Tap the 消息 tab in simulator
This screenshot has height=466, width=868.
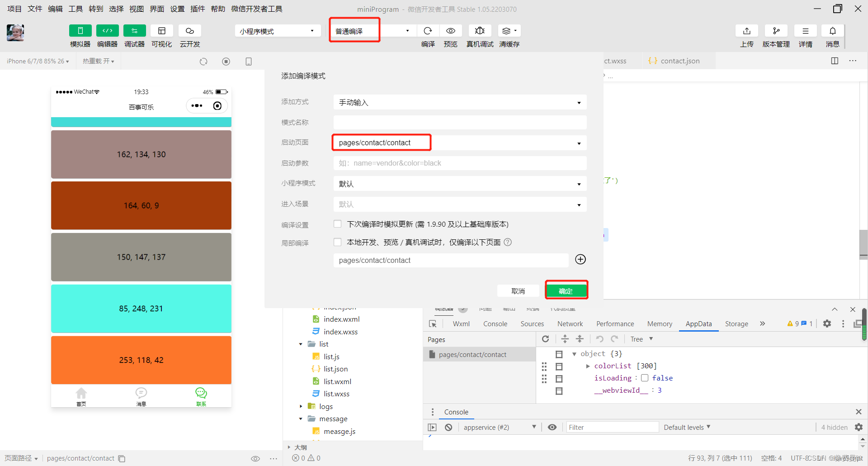(x=141, y=396)
